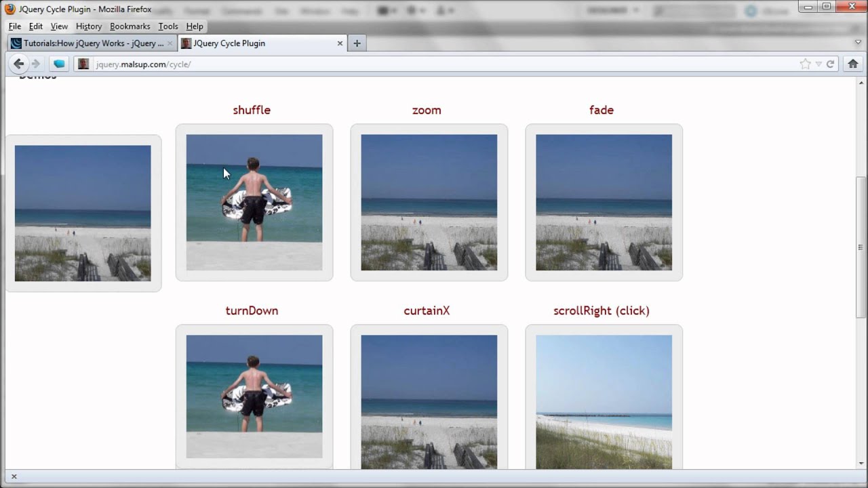The height and width of the screenshot is (488, 868).
Task: Open list of all tabs arrow
Action: pos(858,42)
